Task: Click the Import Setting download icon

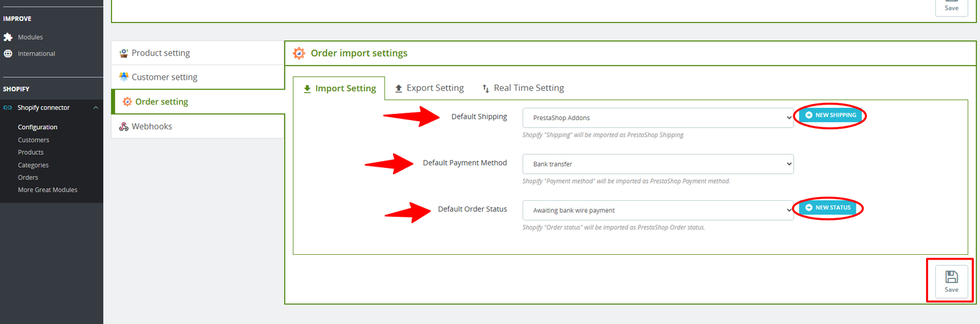Action: tap(307, 89)
